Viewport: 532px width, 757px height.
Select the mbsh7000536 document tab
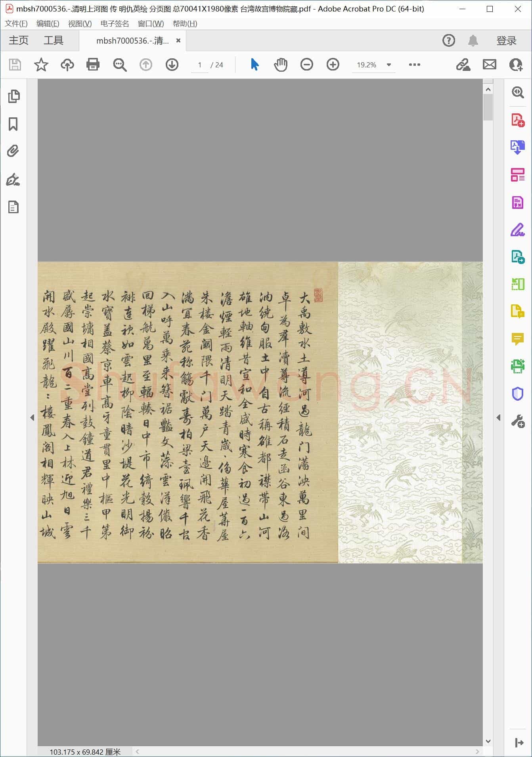[132, 40]
